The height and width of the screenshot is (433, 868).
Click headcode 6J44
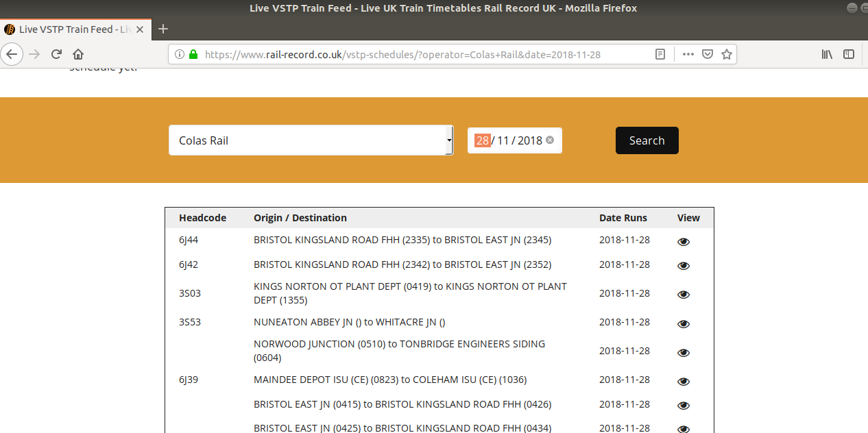coord(189,240)
